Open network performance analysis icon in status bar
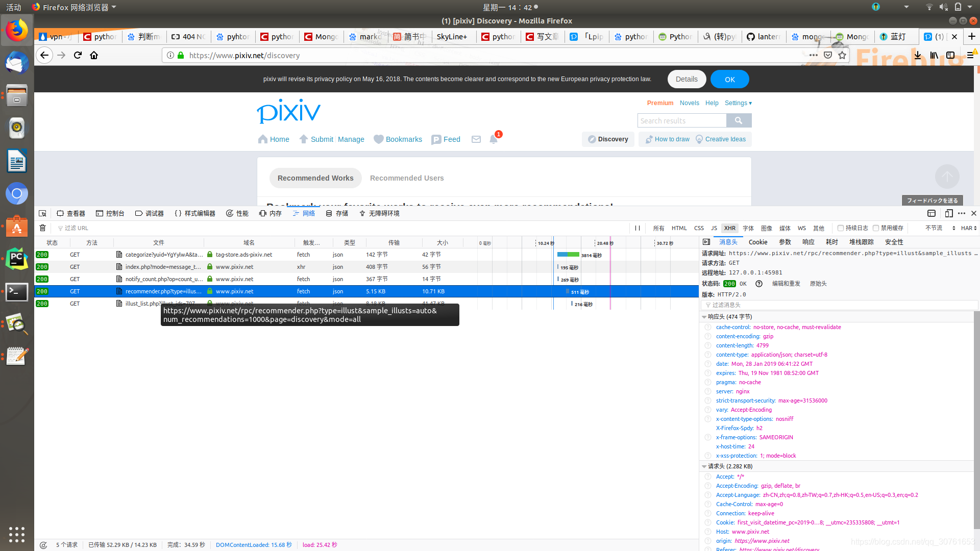The image size is (980, 551). (x=43, y=545)
